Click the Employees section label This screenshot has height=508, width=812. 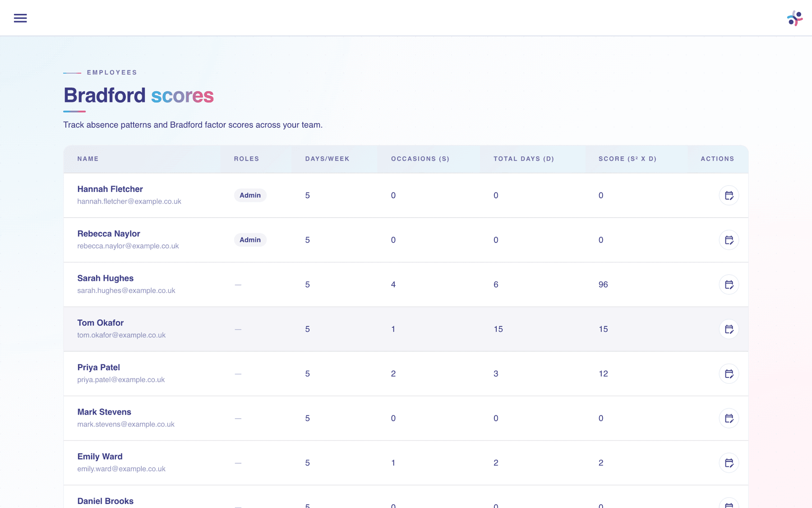coord(112,72)
